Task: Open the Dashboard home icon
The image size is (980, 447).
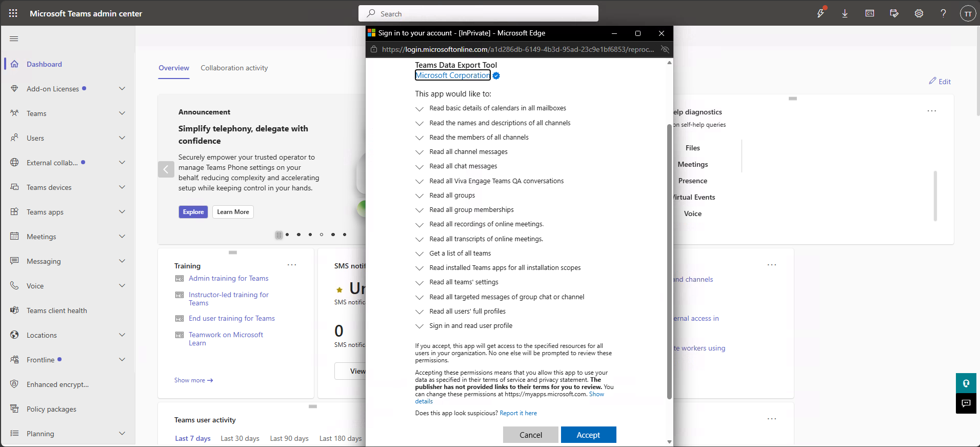Action: coord(14,64)
